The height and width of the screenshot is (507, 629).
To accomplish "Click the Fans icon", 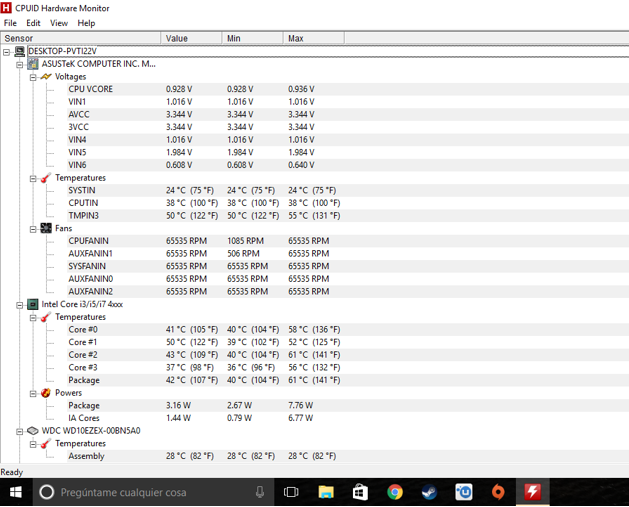I will 46,228.
